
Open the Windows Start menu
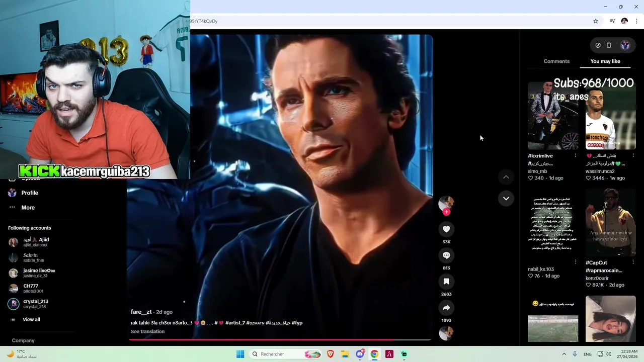pos(240,354)
